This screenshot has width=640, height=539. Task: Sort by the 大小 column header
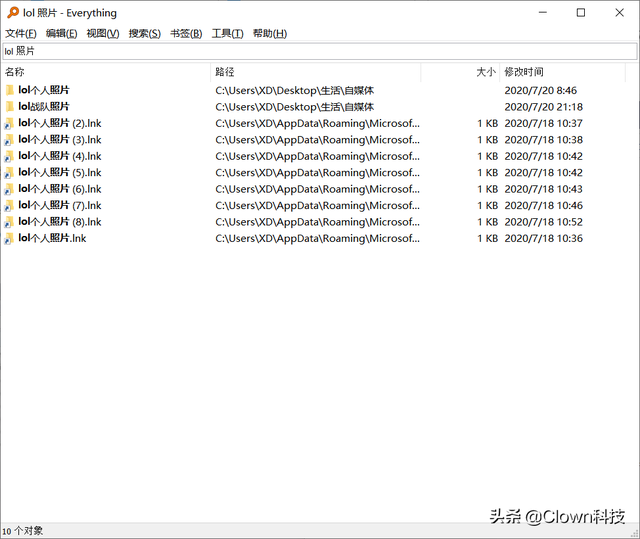click(460, 72)
